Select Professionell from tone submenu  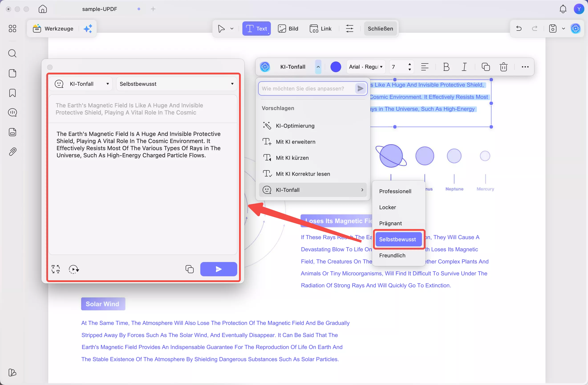(395, 191)
